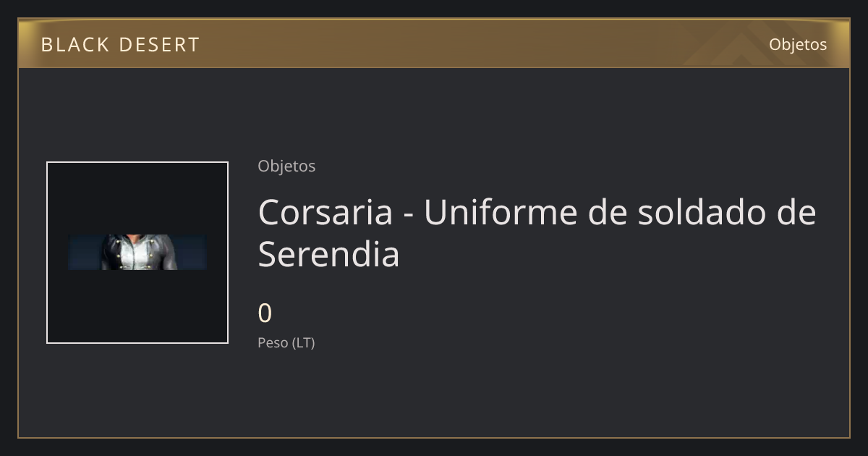Click the word Corsaria in the title

click(x=326, y=212)
